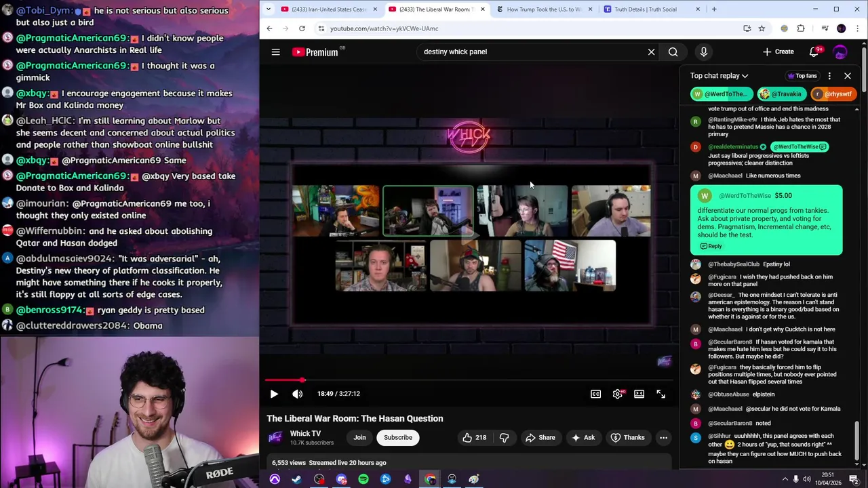Clear the search box with the X icon
Viewport: 868px width, 488px height.
click(x=651, y=52)
